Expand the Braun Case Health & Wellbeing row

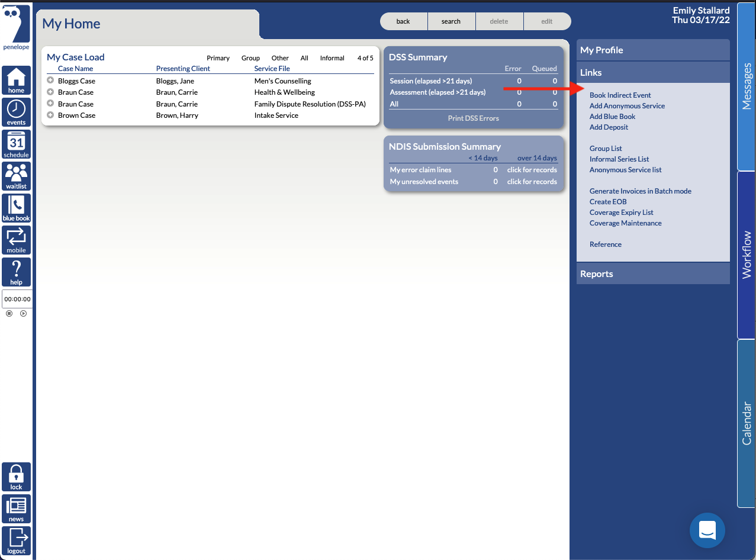[x=50, y=92]
